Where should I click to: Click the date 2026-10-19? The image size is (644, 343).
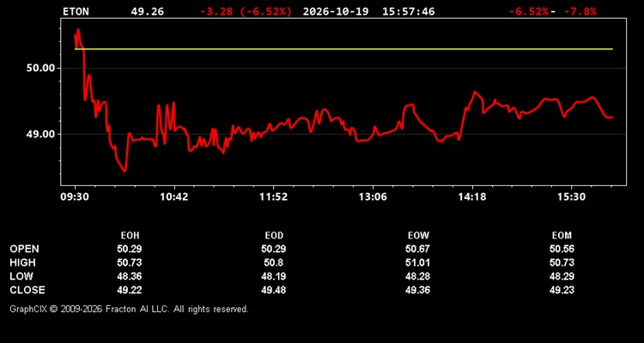point(336,11)
